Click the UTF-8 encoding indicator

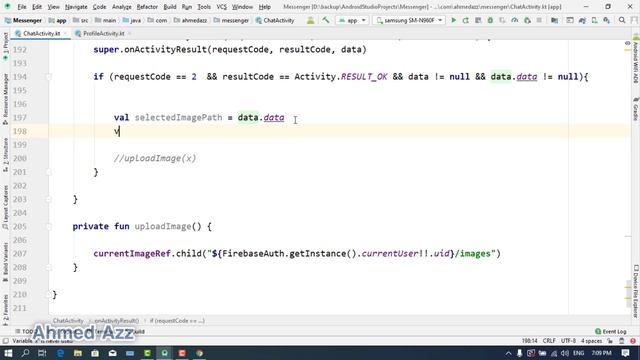(x=568, y=341)
